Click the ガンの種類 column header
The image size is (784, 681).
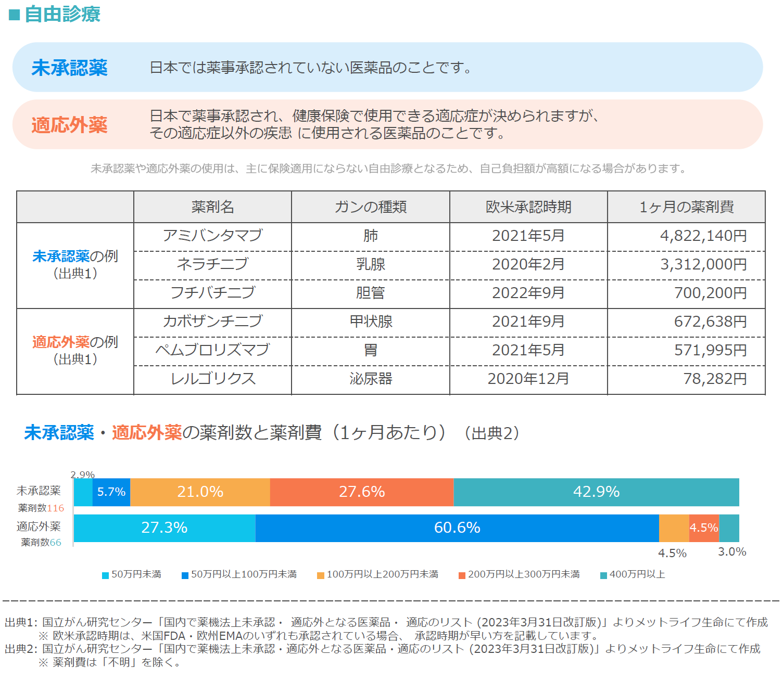point(371,207)
